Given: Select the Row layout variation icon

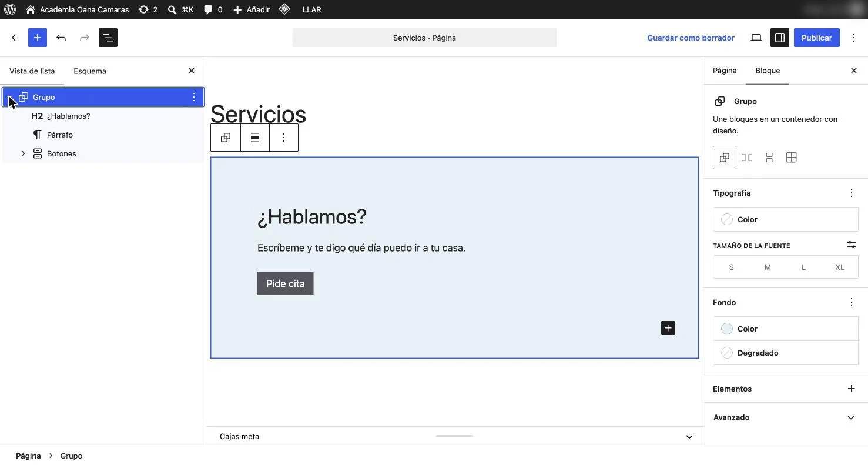Looking at the screenshot, I should (x=747, y=158).
